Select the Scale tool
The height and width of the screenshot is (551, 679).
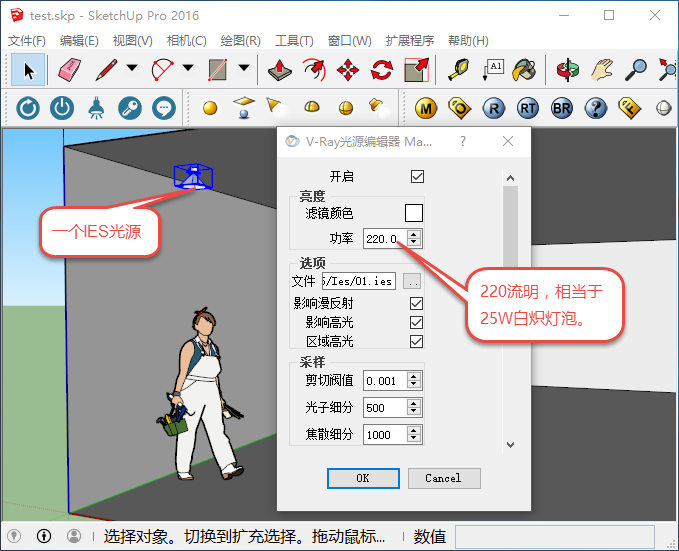[x=417, y=70]
